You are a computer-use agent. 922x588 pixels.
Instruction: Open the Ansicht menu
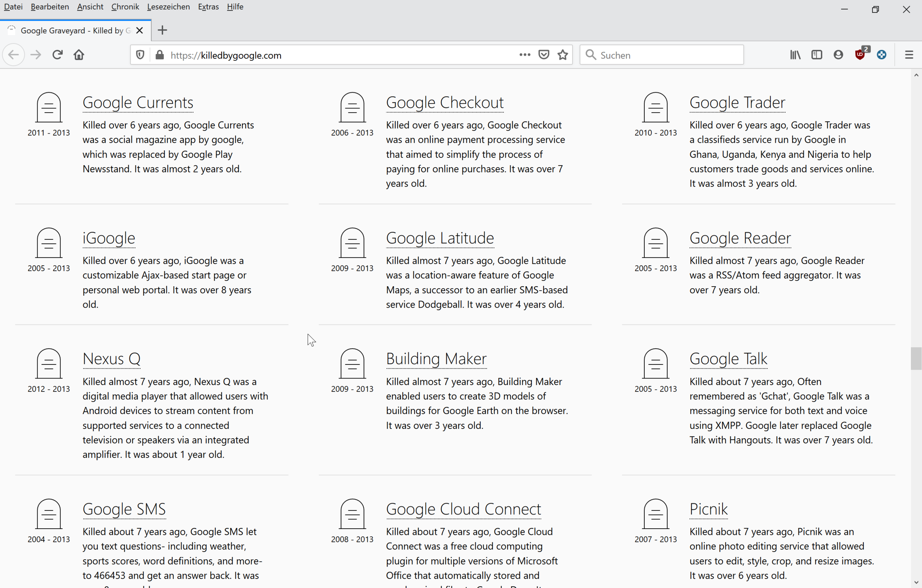click(90, 7)
